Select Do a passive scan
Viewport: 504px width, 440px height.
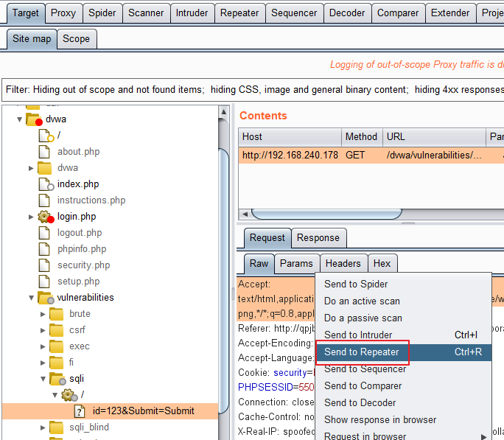(x=404, y=318)
